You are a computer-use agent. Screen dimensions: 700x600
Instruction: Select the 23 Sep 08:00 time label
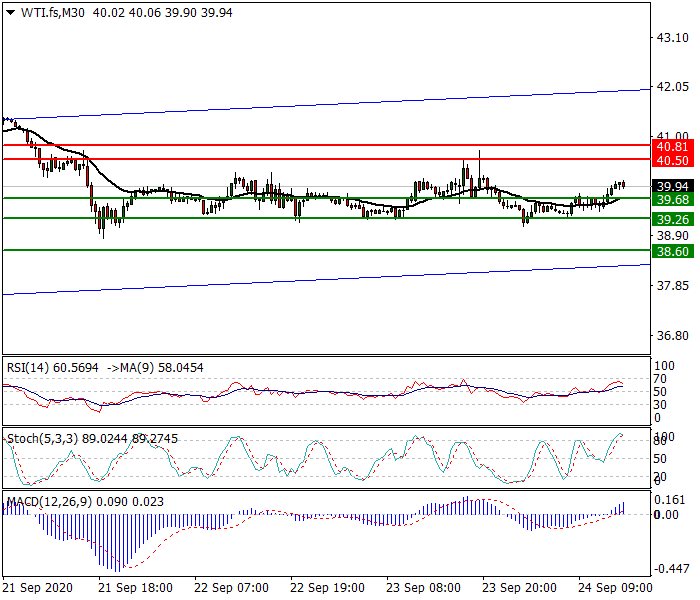click(423, 588)
